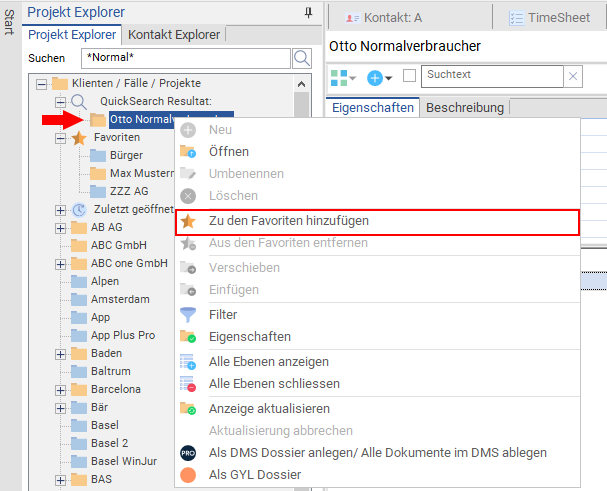Image resolution: width=607 pixels, height=491 pixels.
Task: Click the PRO badge icon
Action: pos(188,453)
